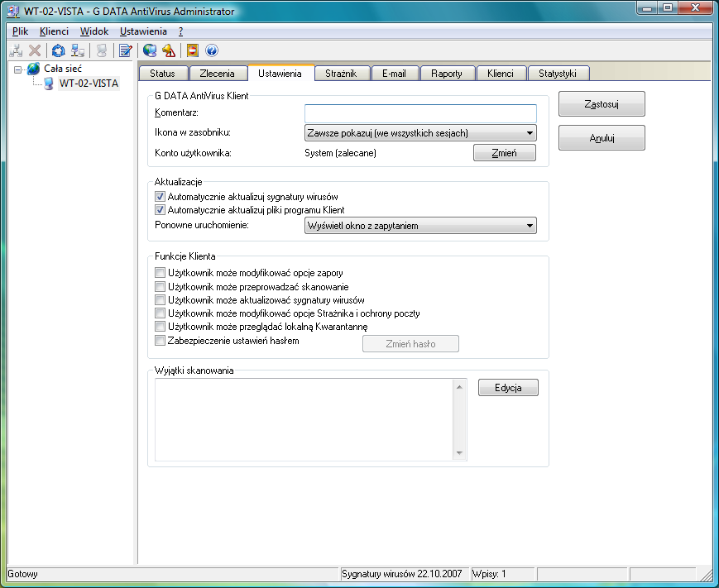This screenshot has height=588, width=719.
Task: Switch to the Status tab
Action: point(163,74)
